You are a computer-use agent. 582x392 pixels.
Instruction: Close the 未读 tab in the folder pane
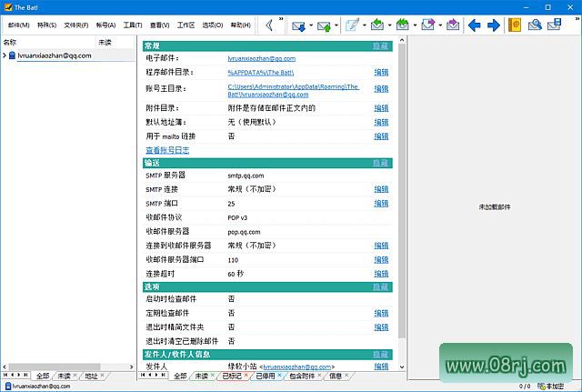point(75,376)
